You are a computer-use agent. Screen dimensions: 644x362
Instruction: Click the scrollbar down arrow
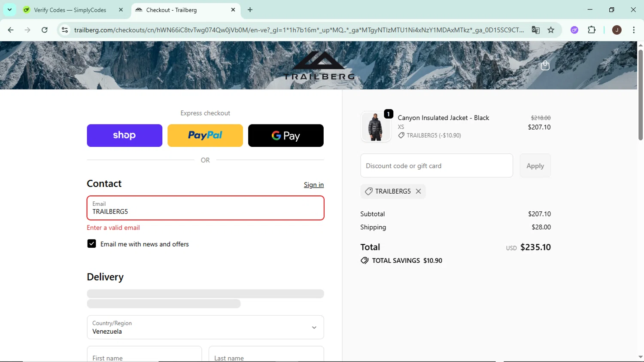640,357
